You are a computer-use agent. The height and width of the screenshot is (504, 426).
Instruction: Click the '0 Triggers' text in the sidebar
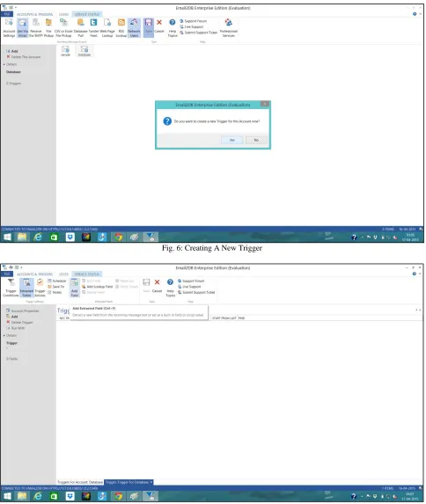14,84
